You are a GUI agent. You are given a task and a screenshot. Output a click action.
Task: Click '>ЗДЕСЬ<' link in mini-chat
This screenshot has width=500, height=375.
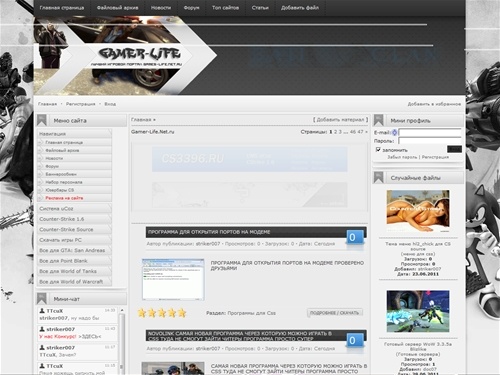(90, 337)
